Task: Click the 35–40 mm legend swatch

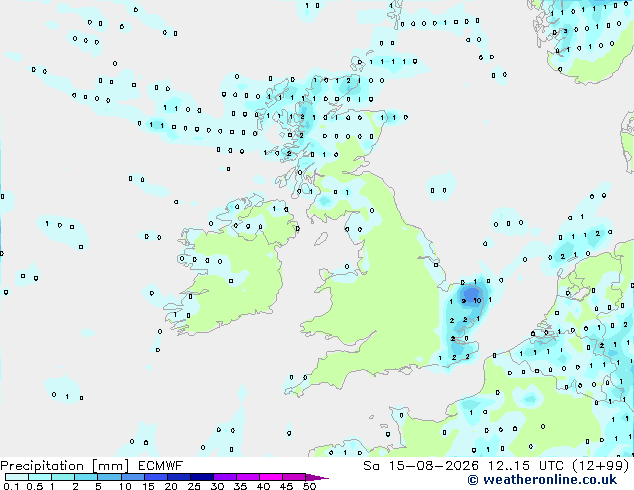Action: 247,477
